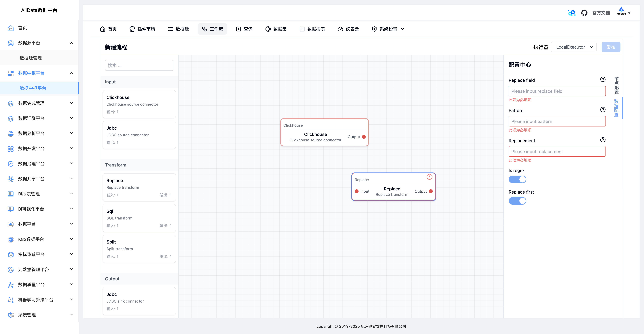Screen dimensions: 644x334
Task: Select the Jdbc source connector card
Action: (x=139, y=135)
